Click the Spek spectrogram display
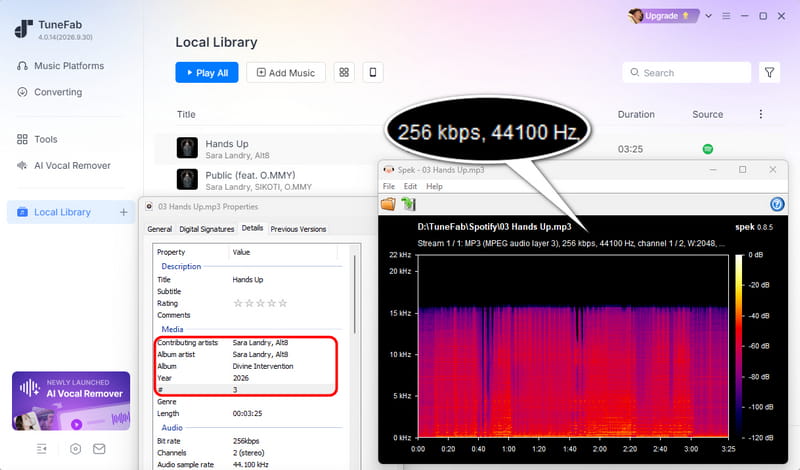Viewport: 800px width, 470px height. [573, 346]
